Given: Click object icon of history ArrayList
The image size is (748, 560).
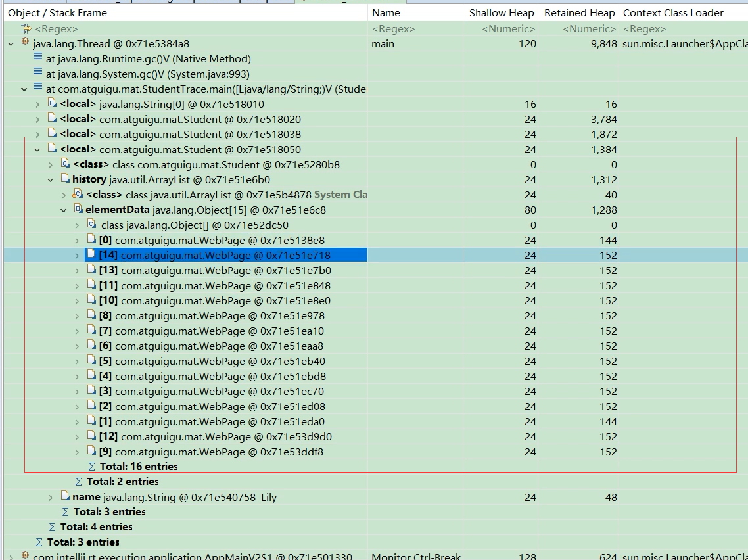Looking at the screenshot, I should 65,179.
